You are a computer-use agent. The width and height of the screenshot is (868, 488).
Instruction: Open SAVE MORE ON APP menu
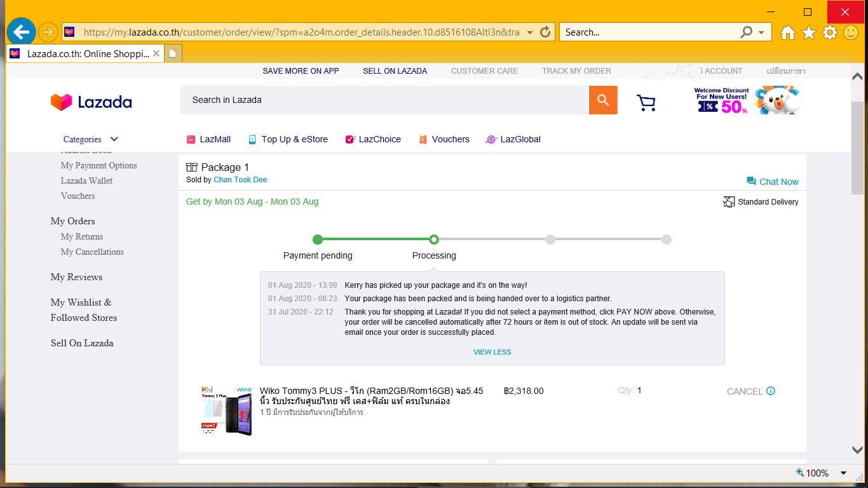[x=301, y=71]
